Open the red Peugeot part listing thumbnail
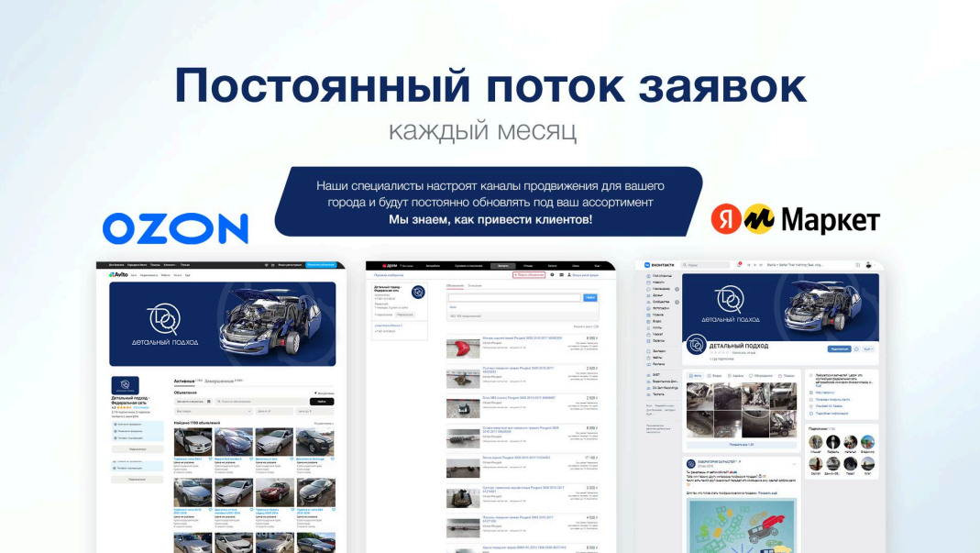The height and width of the screenshot is (553, 980). pyautogui.click(x=462, y=348)
